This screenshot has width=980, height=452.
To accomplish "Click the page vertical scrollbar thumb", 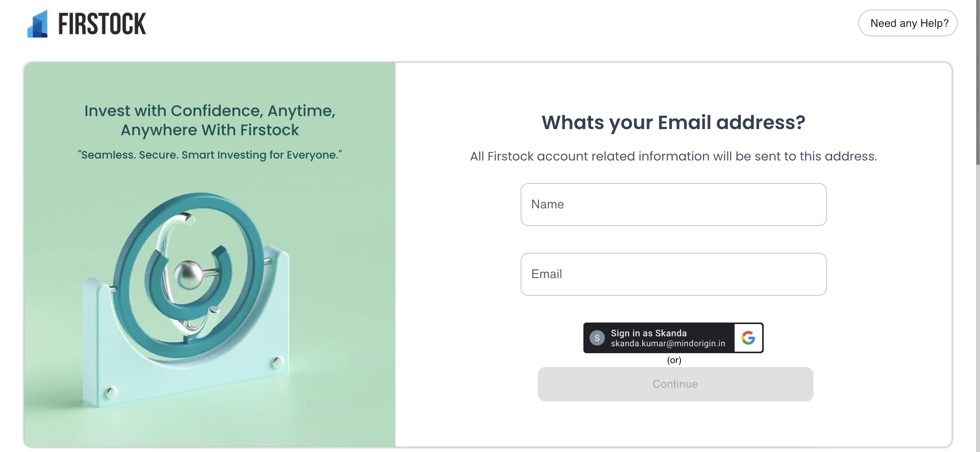I will 978,82.
